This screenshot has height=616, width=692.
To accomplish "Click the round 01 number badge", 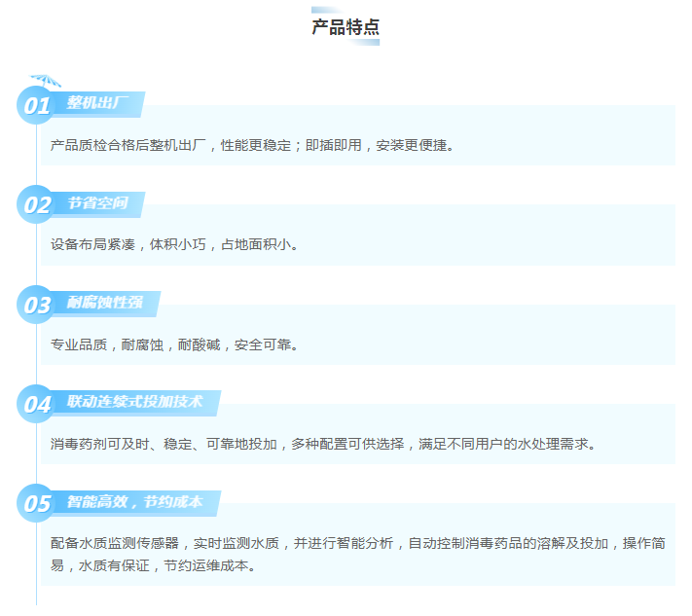I will 37,105.
